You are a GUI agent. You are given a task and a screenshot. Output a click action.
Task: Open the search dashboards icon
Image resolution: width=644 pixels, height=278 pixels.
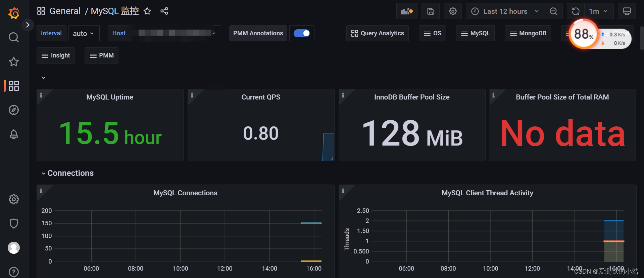click(x=14, y=37)
